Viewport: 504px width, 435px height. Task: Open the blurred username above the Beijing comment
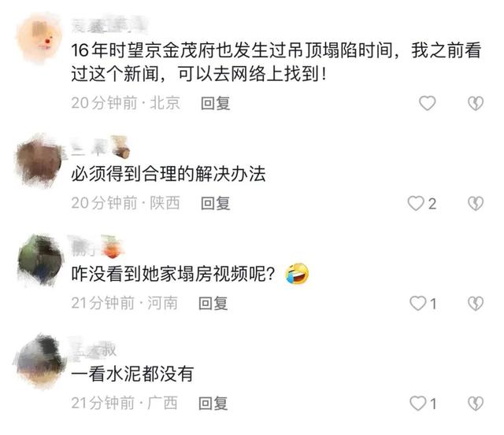pyautogui.click(x=109, y=24)
